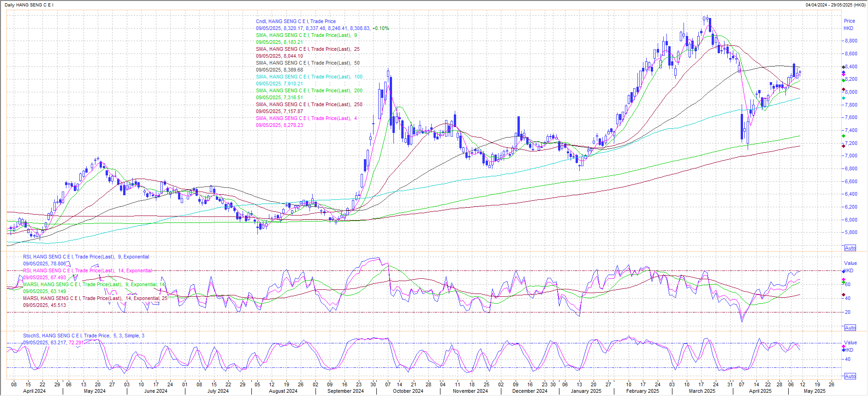Select the SMA 9 legend label
The height and width of the screenshot is (396, 868).
tap(306, 35)
